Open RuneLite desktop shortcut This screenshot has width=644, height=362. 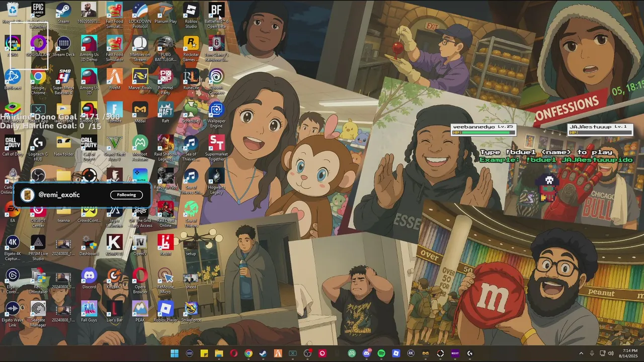(191, 79)
